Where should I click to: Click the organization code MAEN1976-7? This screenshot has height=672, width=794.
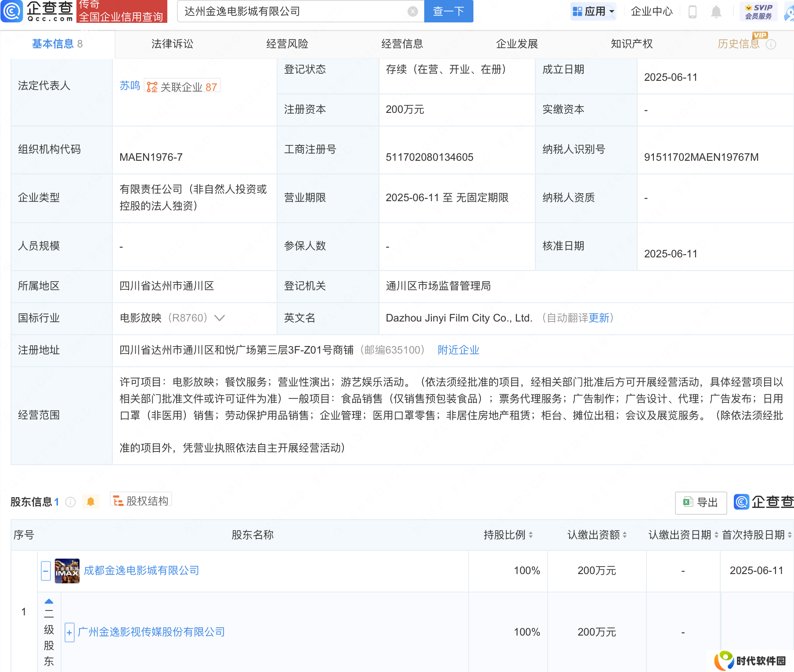[151, 157]
